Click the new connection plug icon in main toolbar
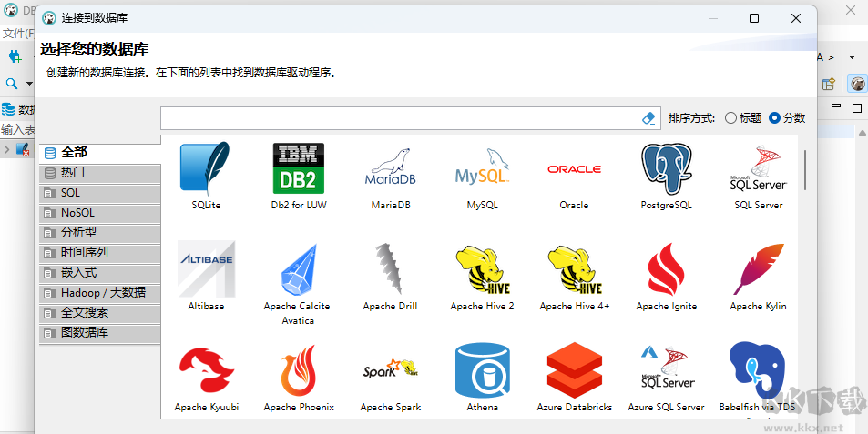Screen dimensions: 868x434 15,56
